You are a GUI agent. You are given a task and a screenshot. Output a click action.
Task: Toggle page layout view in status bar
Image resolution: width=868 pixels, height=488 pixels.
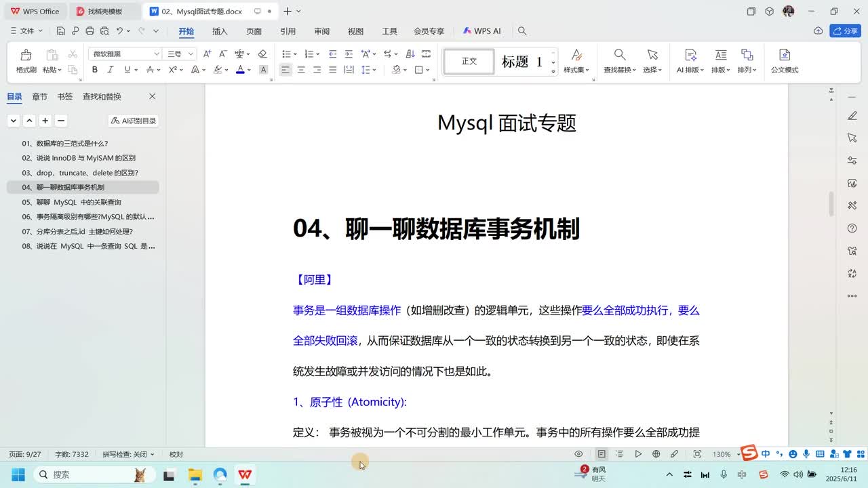tap(601, 454)
